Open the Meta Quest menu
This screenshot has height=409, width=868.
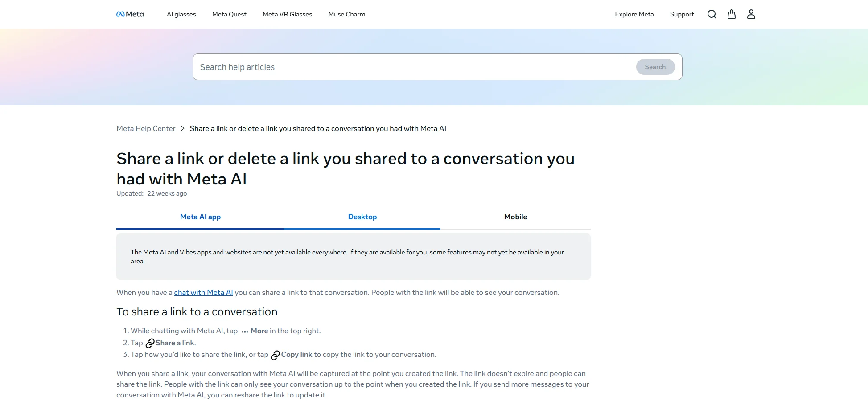tap(229, 14)
